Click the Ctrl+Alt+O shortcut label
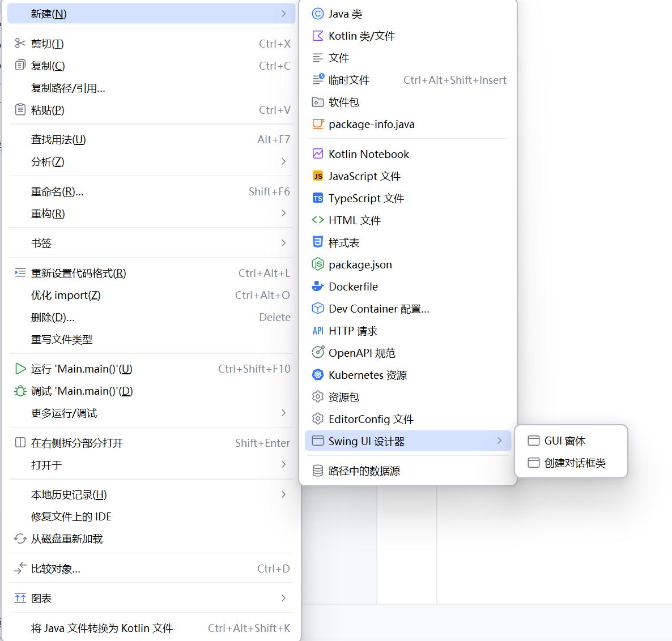 click(x=262, y=295)
